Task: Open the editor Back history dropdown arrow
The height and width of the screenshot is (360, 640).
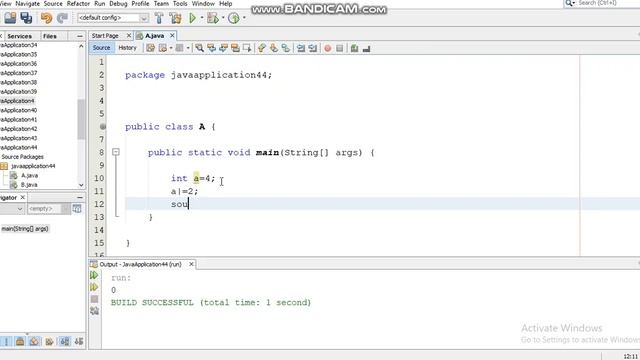Action: coord(171,48)
